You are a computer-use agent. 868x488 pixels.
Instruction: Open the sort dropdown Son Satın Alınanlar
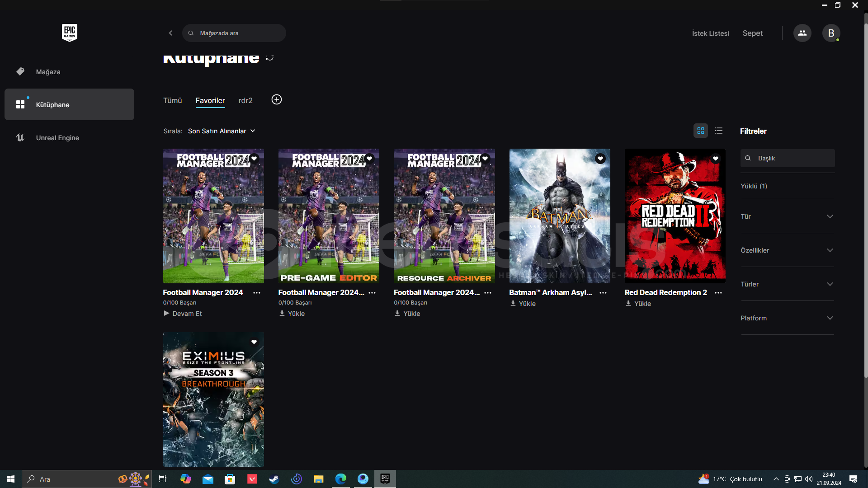pos(222,131)
